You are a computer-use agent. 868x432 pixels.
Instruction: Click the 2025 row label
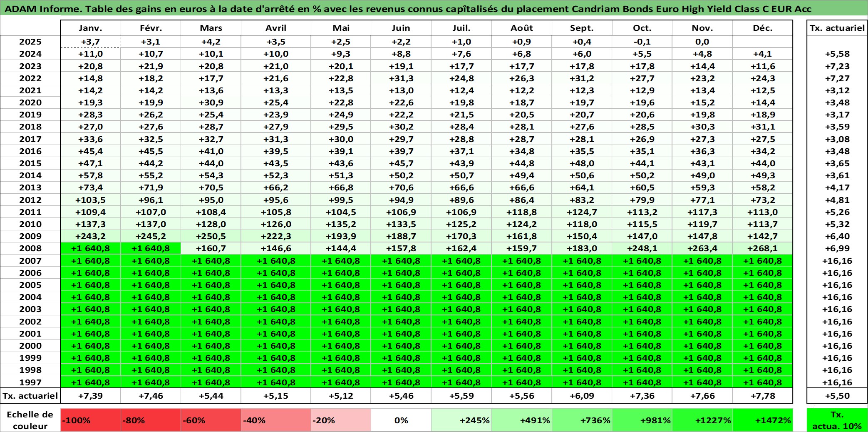point(30,42)
